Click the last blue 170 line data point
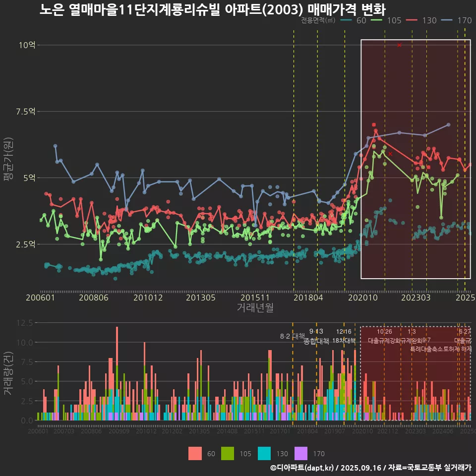The height and width of the screenshot is (476, 476). 448,125
